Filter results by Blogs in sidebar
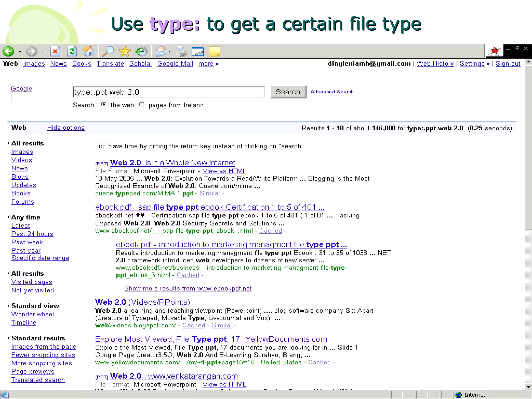 (20, 177)
